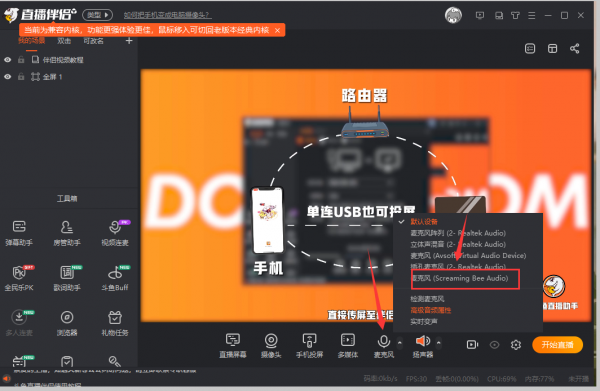
Task: Select the checked 默认设备 default device option
Action: [424, 222]
